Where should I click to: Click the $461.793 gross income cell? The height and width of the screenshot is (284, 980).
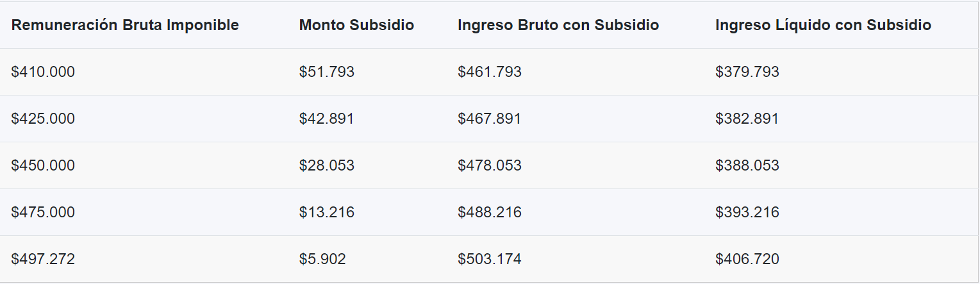pyautogui.click(x=490, y=72)
